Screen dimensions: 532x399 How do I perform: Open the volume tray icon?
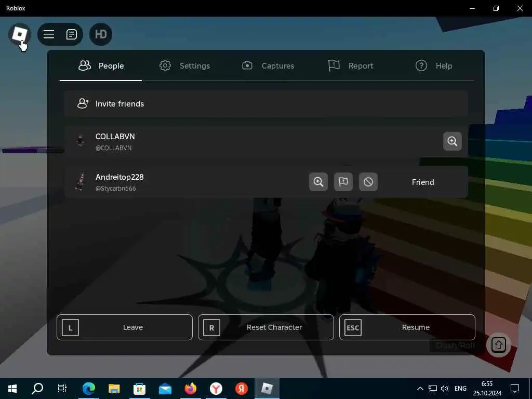pyautogui.click(x=445, y=389)
